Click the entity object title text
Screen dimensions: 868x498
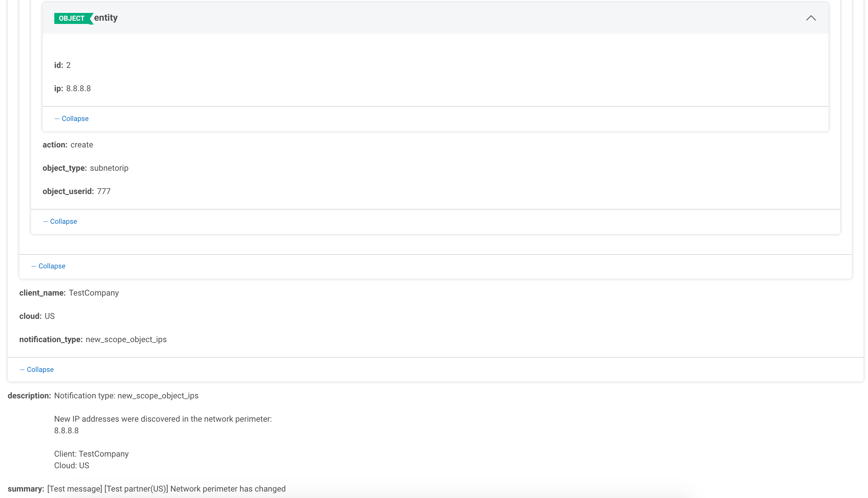(106, 18)
